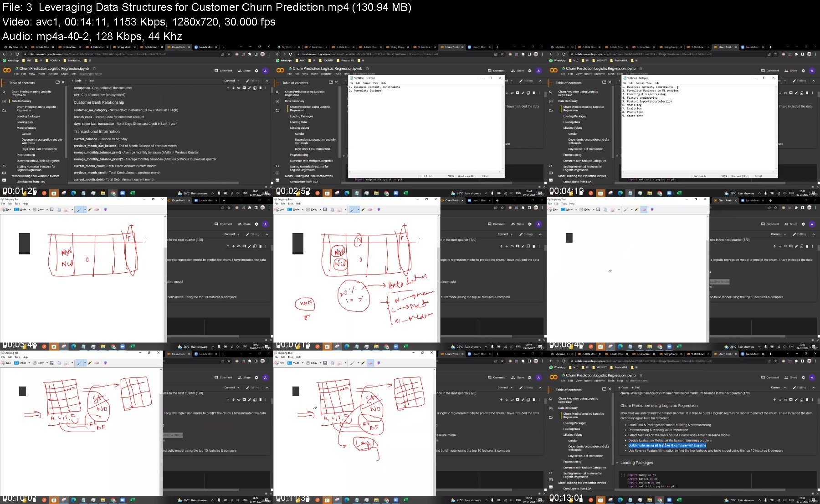Pop out Table of contents in 00:01:25 frame
820x504 pixels.
point(57,82)
